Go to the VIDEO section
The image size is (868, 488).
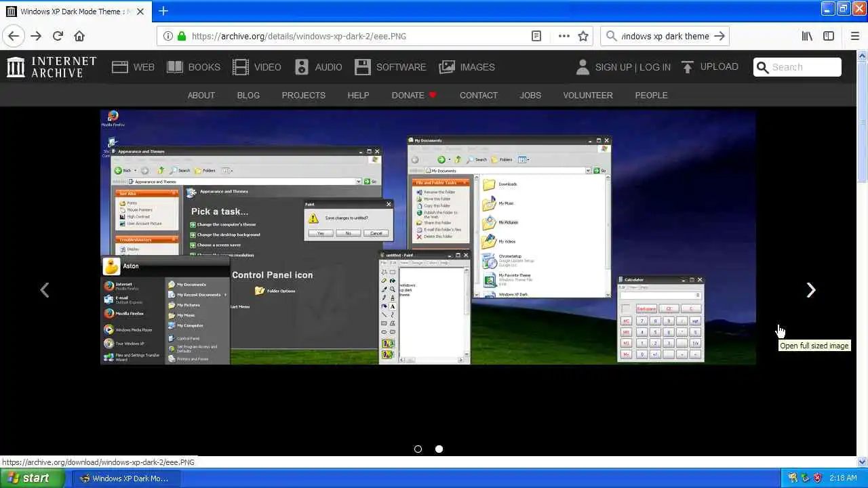coord(256,67)
